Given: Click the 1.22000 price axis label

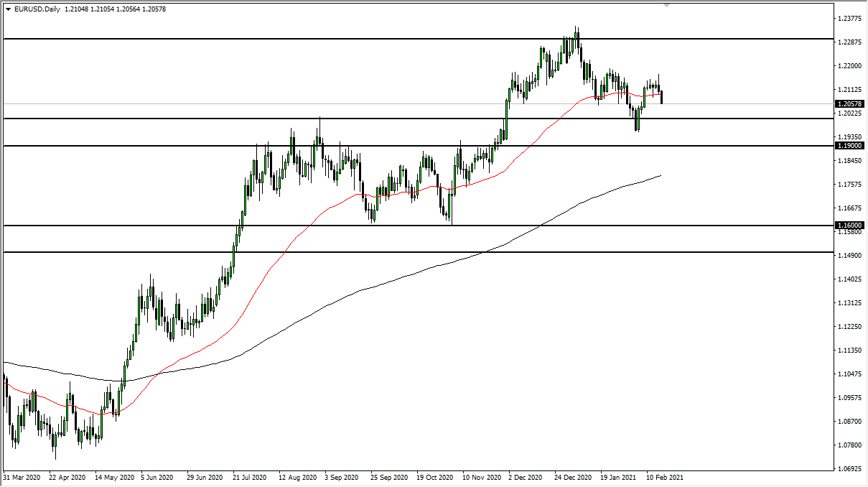Looking at the screenshot, I should coord(850,66).
